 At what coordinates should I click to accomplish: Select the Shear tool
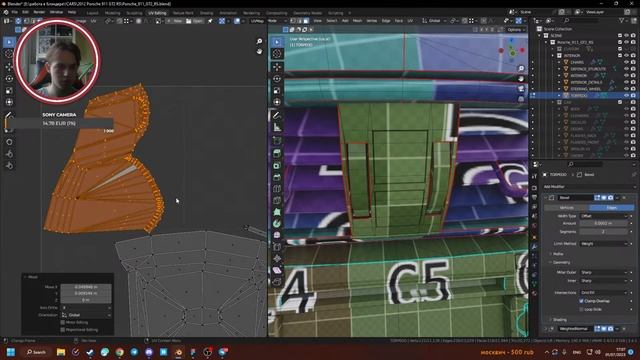pos(277,270)
